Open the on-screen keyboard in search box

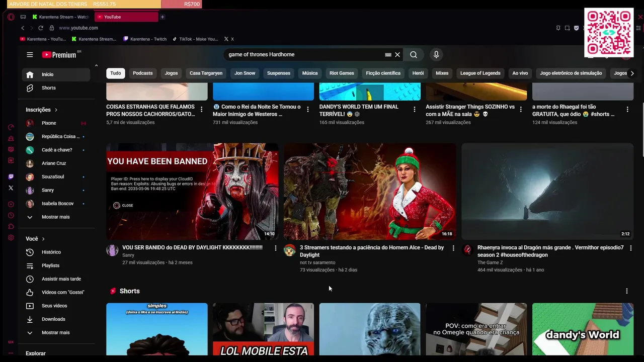point(388,54)
